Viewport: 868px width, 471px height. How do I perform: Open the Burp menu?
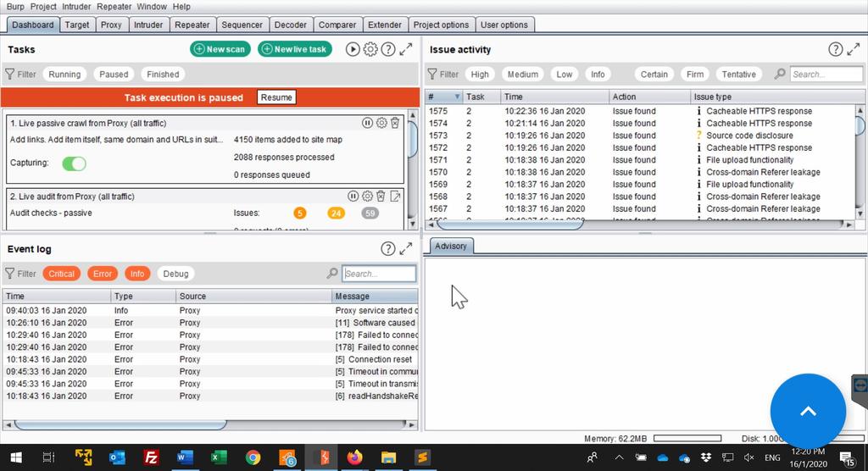click(15, 7)
